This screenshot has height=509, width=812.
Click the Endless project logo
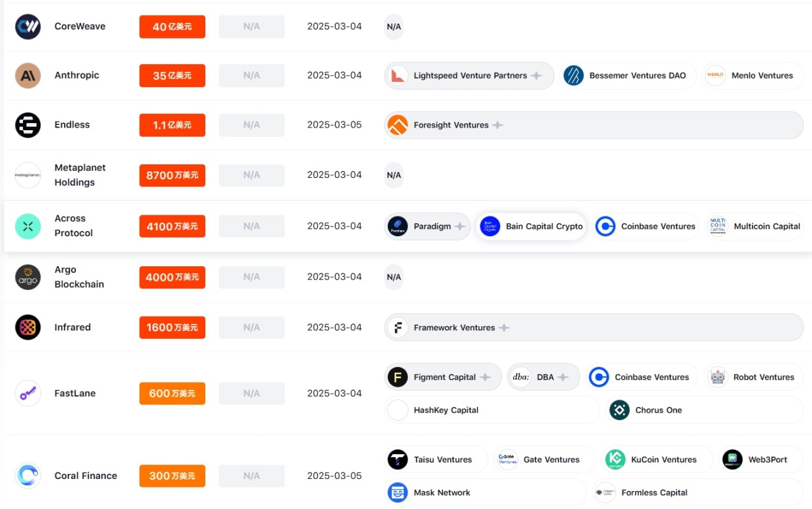point(28,125)
